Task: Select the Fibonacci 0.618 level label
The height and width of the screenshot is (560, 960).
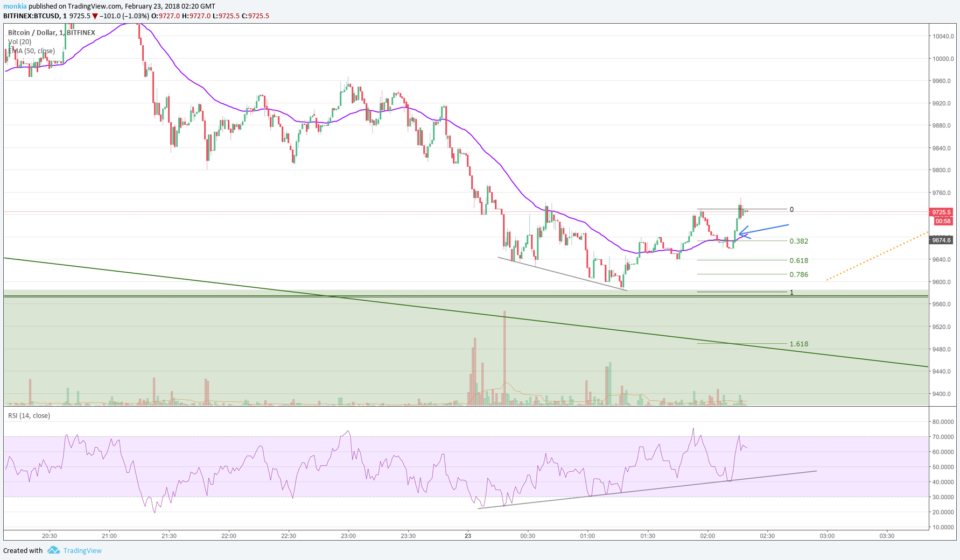Action: [x=799, y=260]
